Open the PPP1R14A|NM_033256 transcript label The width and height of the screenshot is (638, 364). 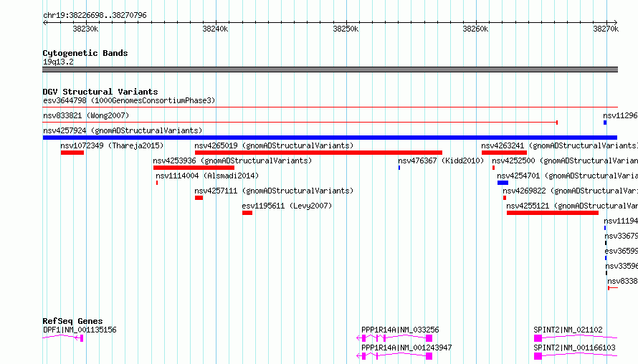tap(400, 330)
